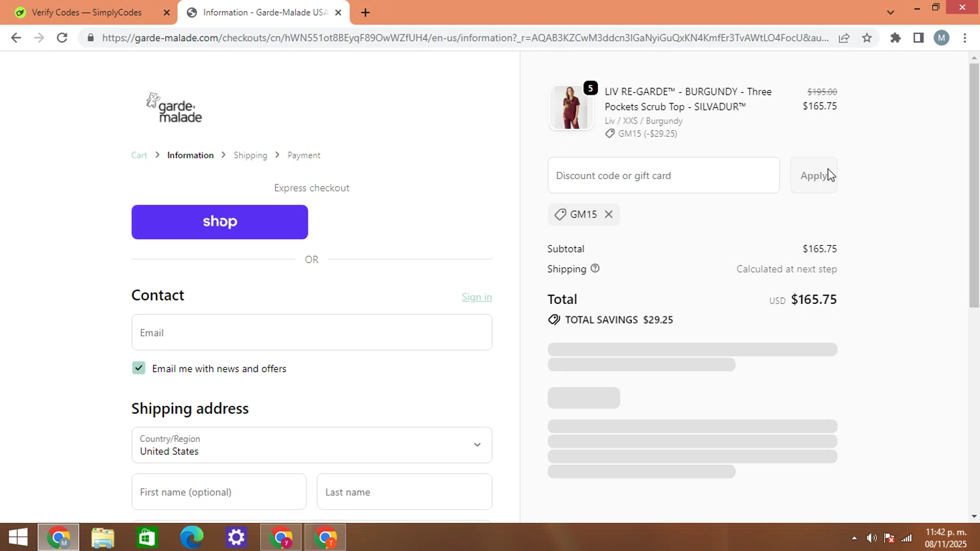Open the volume control in system tray
The width and height of the screenshot is (980, 551).
(x=872, y=538)
